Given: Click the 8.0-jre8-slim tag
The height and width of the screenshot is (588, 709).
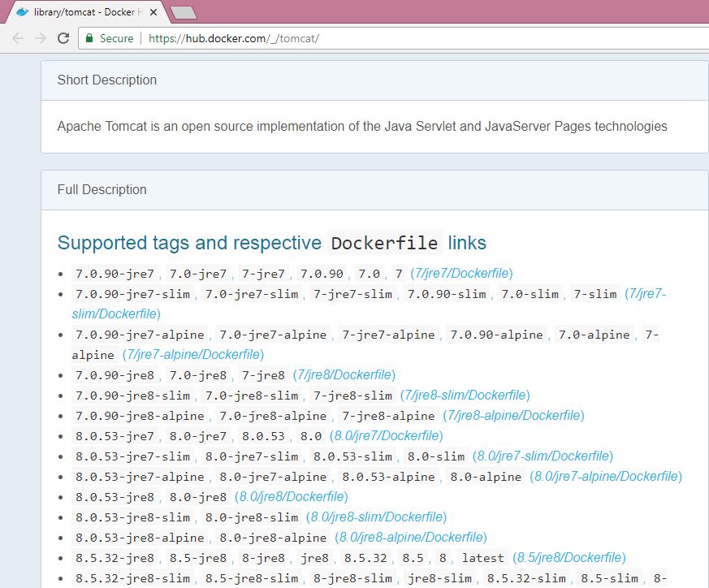Looking at the screenshot, I should 252,517.
